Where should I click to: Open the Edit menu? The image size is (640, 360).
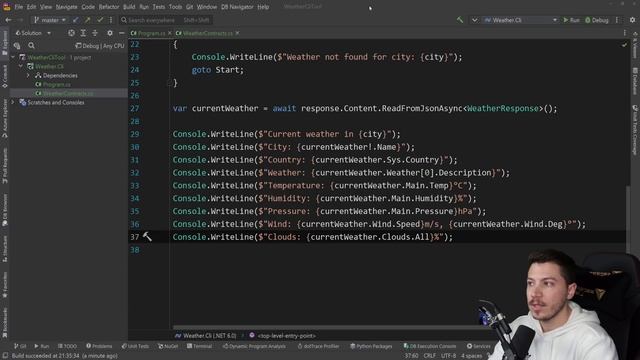[x=31, y=7]
